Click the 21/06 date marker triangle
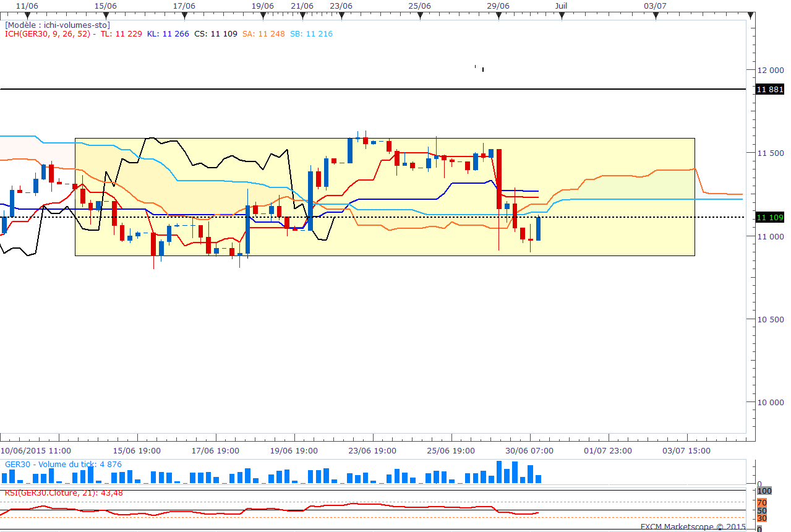 tap(302, 15)
